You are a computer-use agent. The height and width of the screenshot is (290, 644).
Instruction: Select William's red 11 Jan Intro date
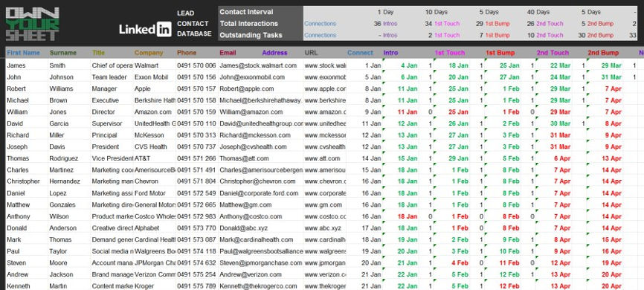point(408,112)
